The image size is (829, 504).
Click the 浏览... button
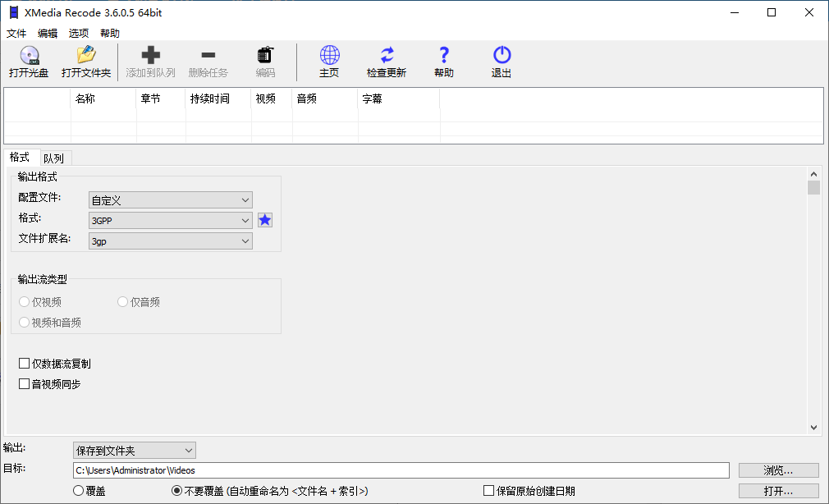click(x=778, y=470)
